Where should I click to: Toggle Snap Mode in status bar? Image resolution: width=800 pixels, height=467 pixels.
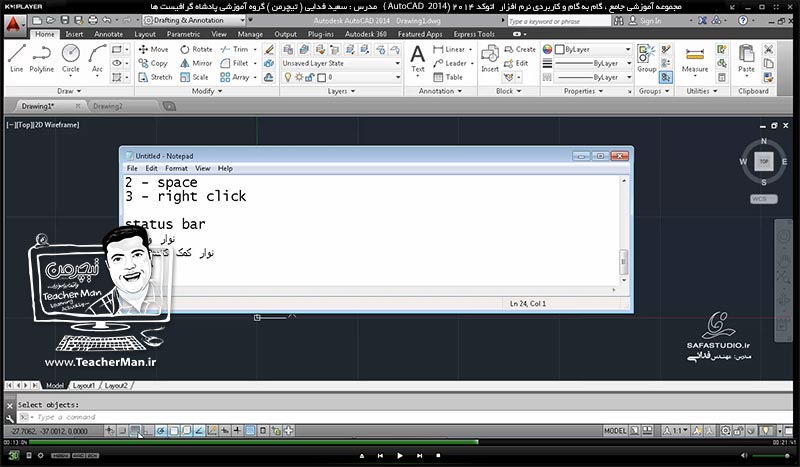[122, 431]
